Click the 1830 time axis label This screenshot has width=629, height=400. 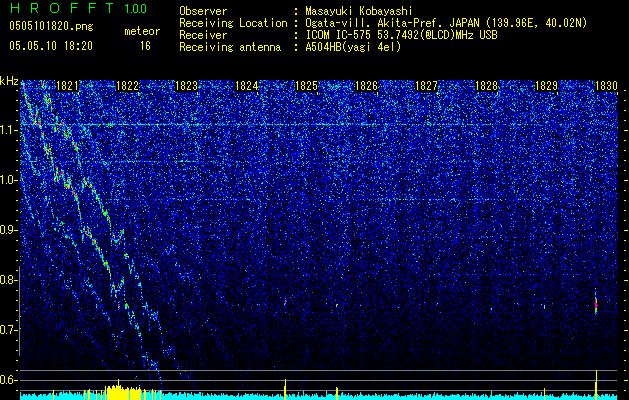pyautogui.click(x=606, y=86)
